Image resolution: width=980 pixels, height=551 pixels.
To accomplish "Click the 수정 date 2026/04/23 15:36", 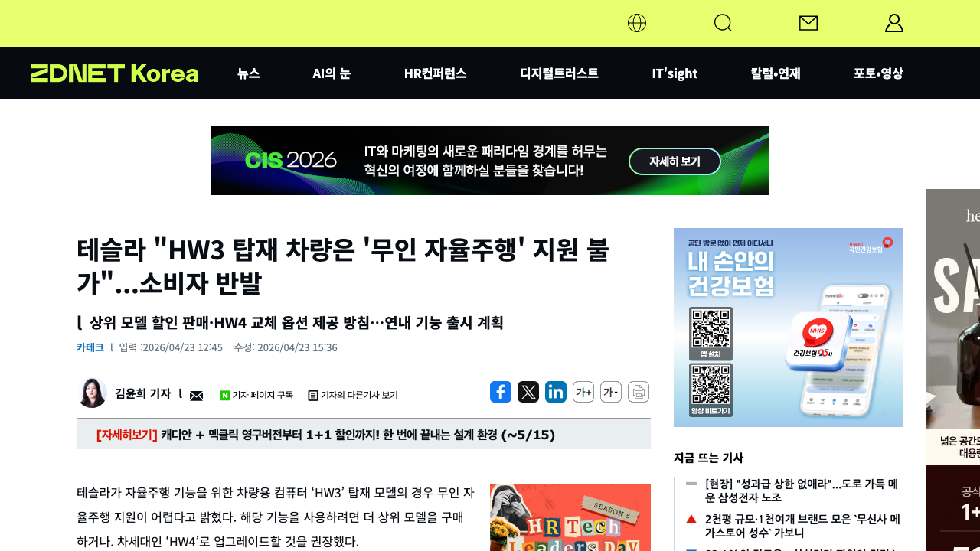I will (x=286, y=347).
